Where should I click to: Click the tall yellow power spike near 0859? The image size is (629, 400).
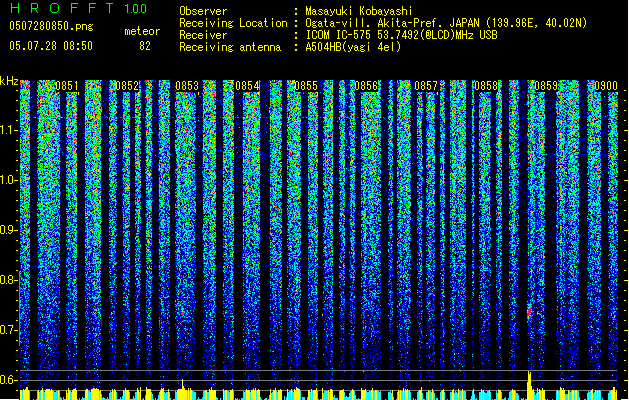click(530, 385)
